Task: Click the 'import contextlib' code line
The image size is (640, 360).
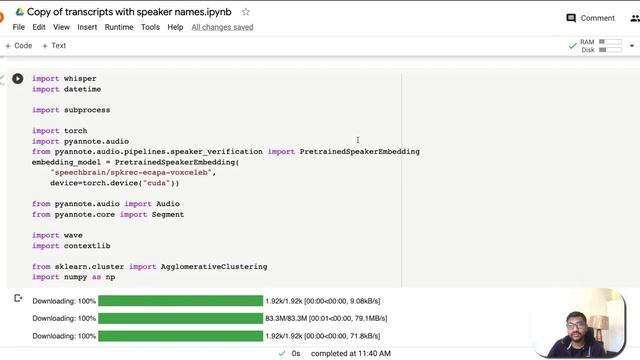Action: (71, 246)
